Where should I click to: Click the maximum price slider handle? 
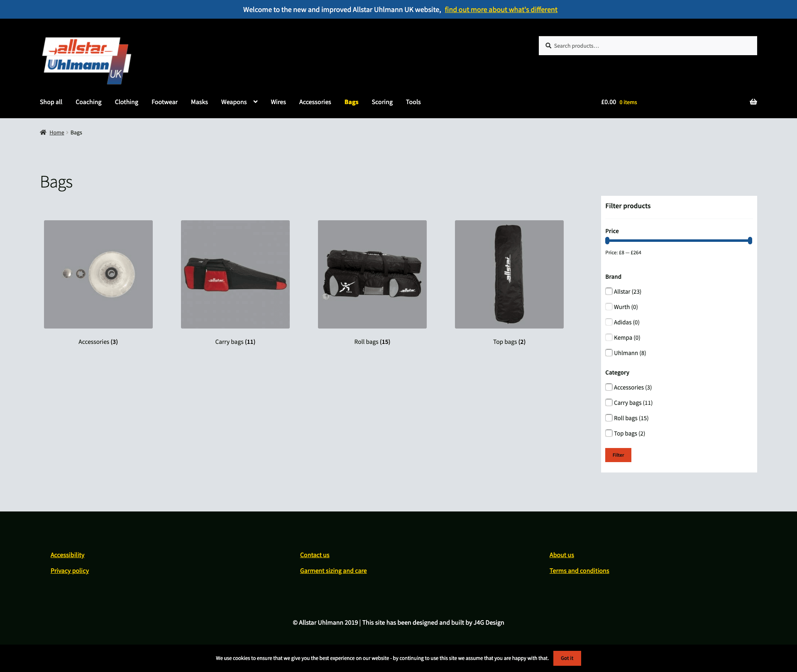[x=750, y=241]
